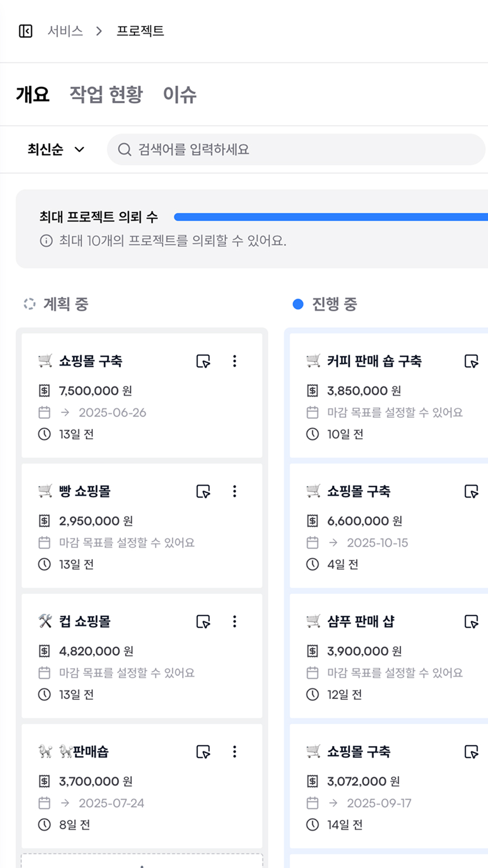Click the cursor-note icon on 커피 판매 숍 구축
The width and height of the screenshot is (488, 868).
pyautogui.click(x=471, y=361)
